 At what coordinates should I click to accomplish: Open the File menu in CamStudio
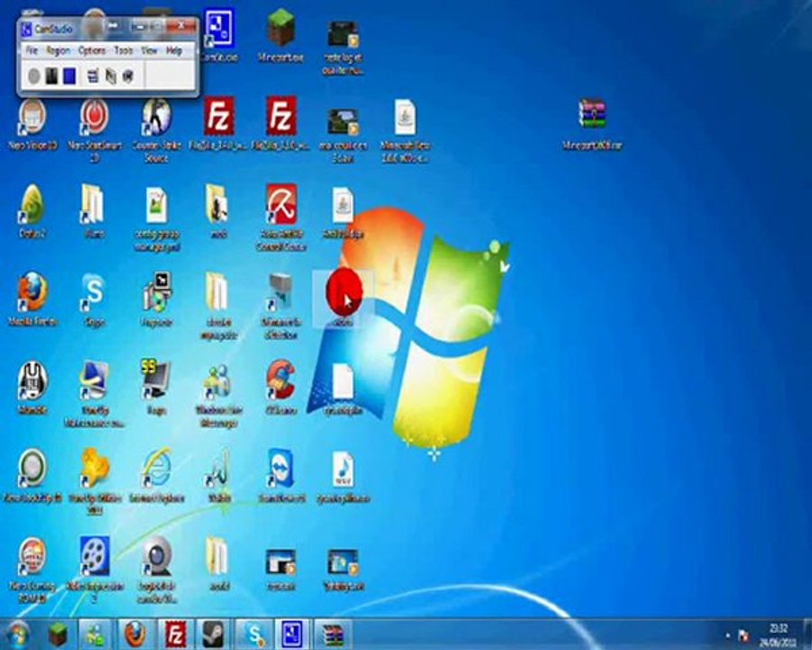point(32,51)
